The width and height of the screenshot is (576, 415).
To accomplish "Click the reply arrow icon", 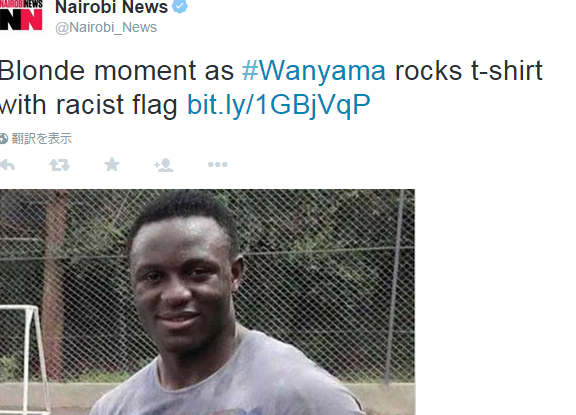I will point(7,165).
